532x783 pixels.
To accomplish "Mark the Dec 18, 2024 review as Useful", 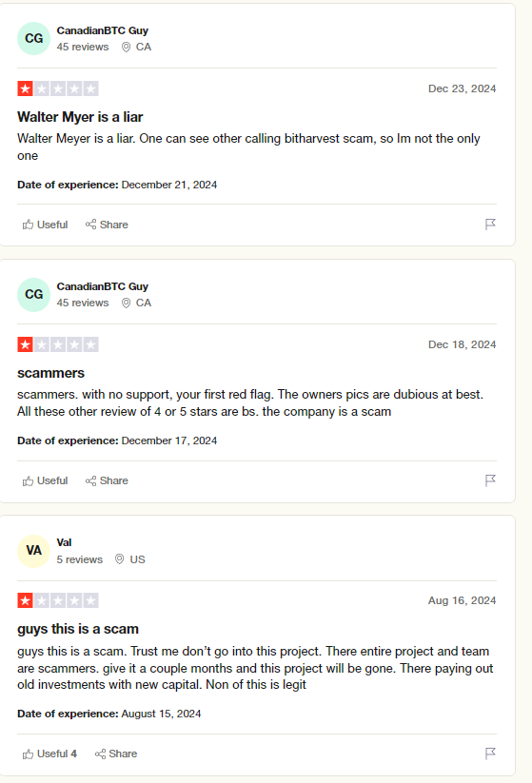I will pos(45,480).
